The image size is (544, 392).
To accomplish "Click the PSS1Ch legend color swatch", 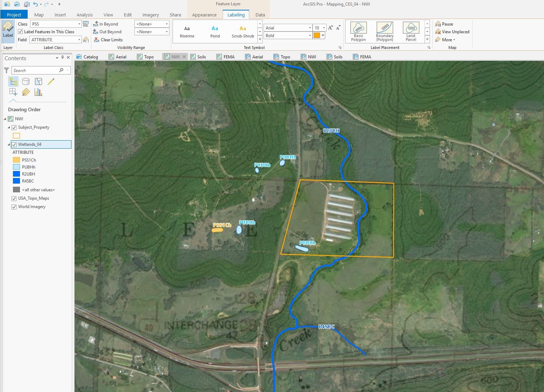I will tap(16, 160).
